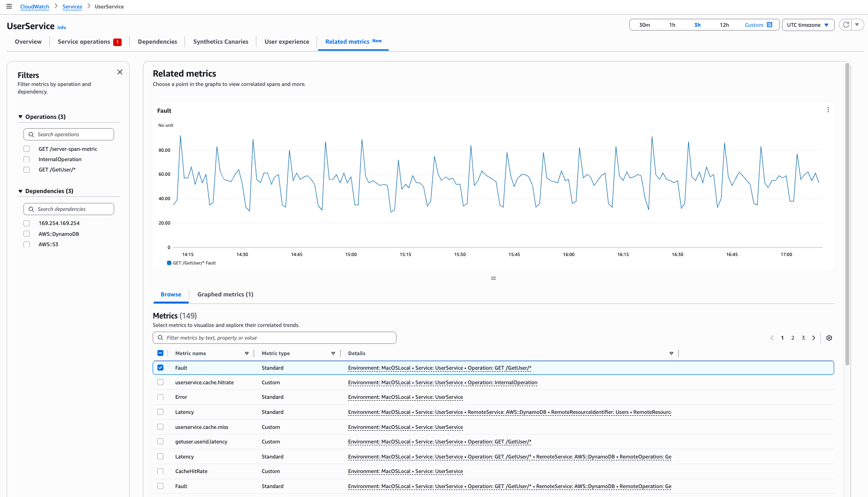Collapse the Operations (3) section
This screenshot has height=497, width=868.
tap(20, 116)
